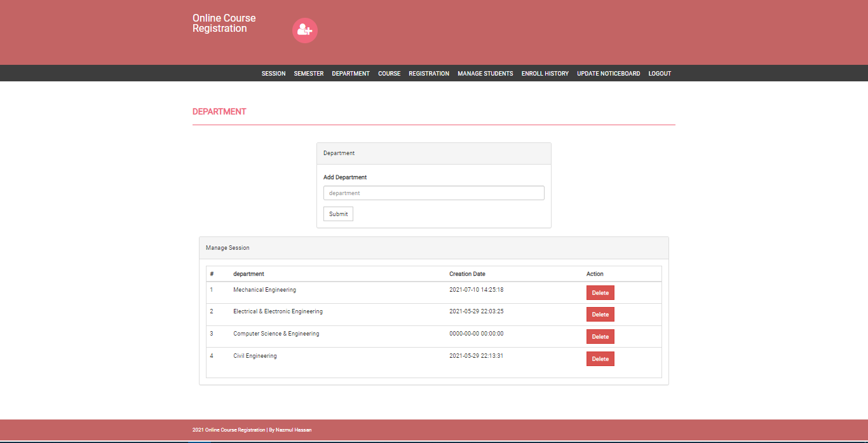The height and width of the screenshot is (443, 868).
Task: Open Manage Students page
Action: [x=485, y=74]
